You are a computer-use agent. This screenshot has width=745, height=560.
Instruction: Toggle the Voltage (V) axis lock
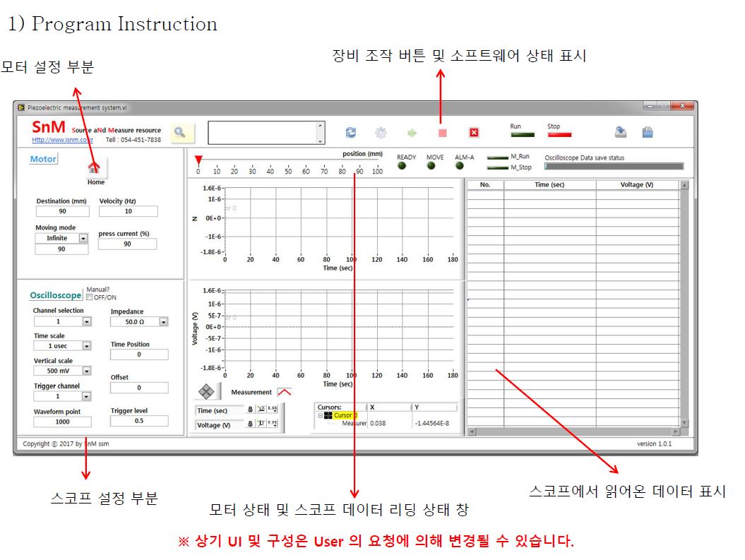[250, 424]
